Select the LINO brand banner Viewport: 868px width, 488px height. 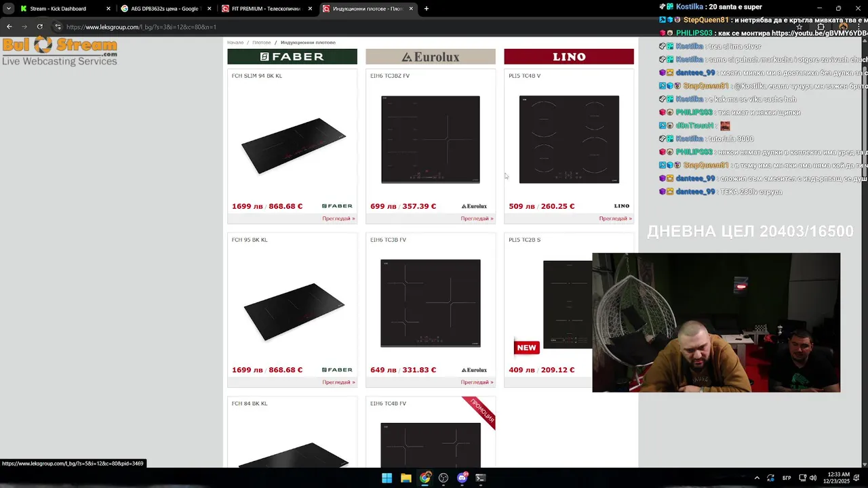click(x=569, y=57)
